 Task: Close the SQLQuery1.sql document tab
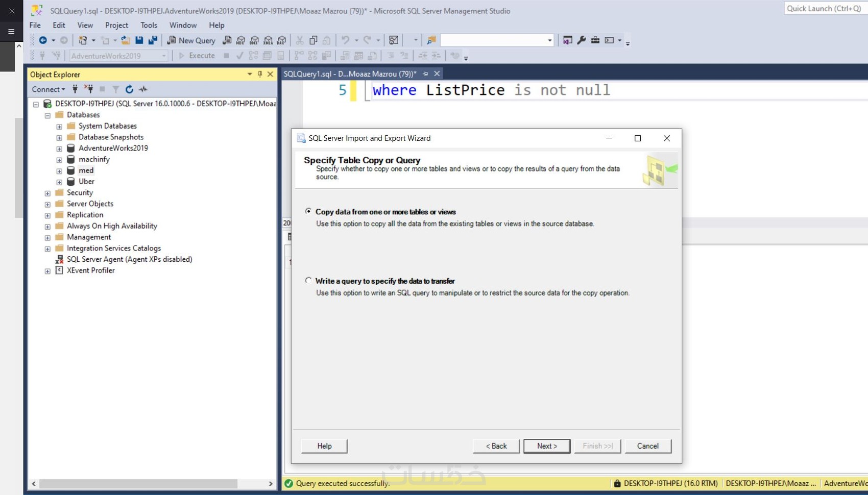coord(437,74)
